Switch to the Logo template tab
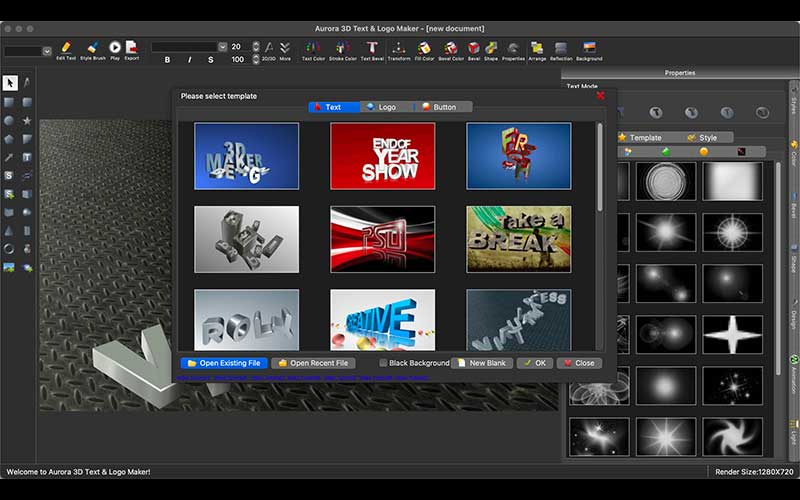The width and height of the screenshot is (800, 500). coord(387,107)
